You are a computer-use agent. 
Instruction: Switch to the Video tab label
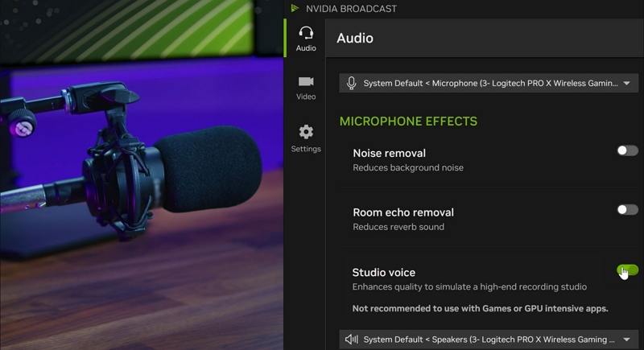(x=306, y=97)
